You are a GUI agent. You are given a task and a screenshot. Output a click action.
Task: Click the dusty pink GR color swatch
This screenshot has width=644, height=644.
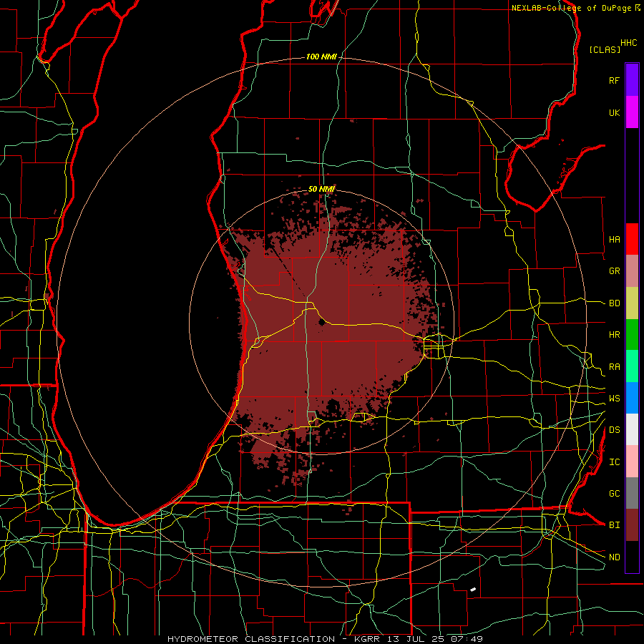[x=632, y=271]
